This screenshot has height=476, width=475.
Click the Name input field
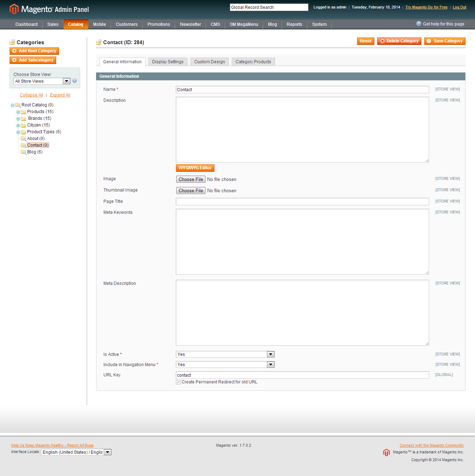tap(302, 90)
